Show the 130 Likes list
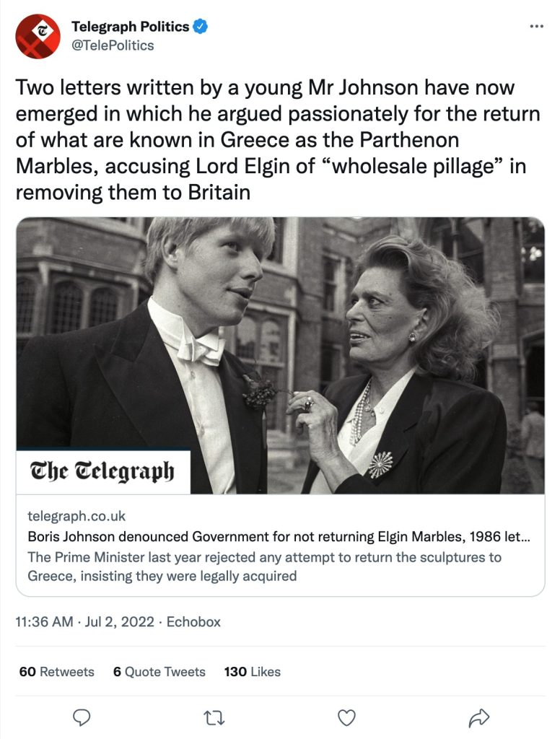This screenshot has height=739, width=560. point(252,672)
